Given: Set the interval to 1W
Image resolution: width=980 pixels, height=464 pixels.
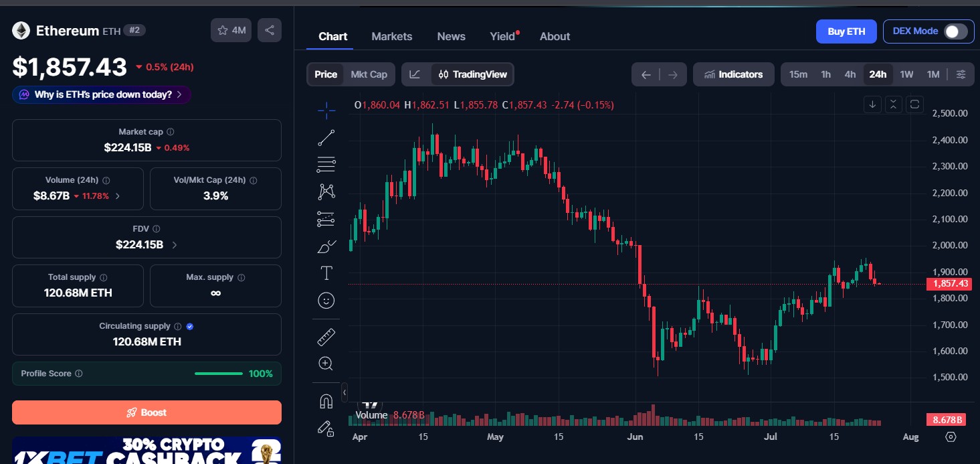Looking at the screenshot, I should point(906,74).
